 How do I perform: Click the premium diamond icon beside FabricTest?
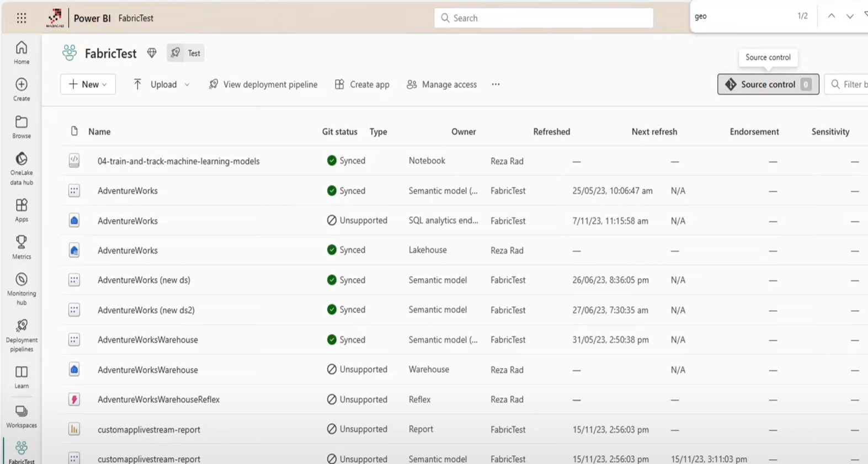point(152,53)
